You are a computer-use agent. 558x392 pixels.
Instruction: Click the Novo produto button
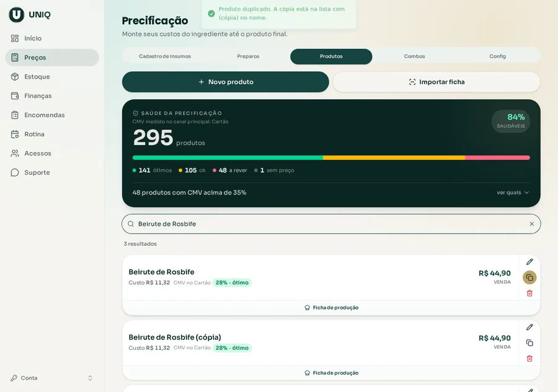(x=225, y=82)
